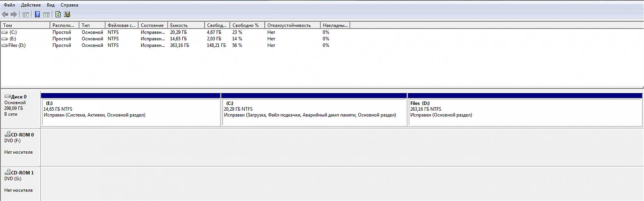Select the Files (D:) 263,16 ГБ partition block
The image size is (644, 201).
[x=525, y=111]
